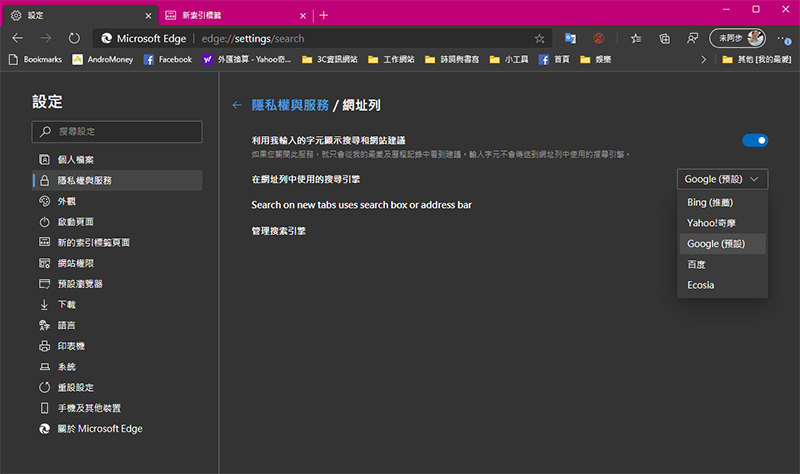Open 管理搜索引擎 settings row
Viewport: 800px width, 474px height.
(278, 231)
